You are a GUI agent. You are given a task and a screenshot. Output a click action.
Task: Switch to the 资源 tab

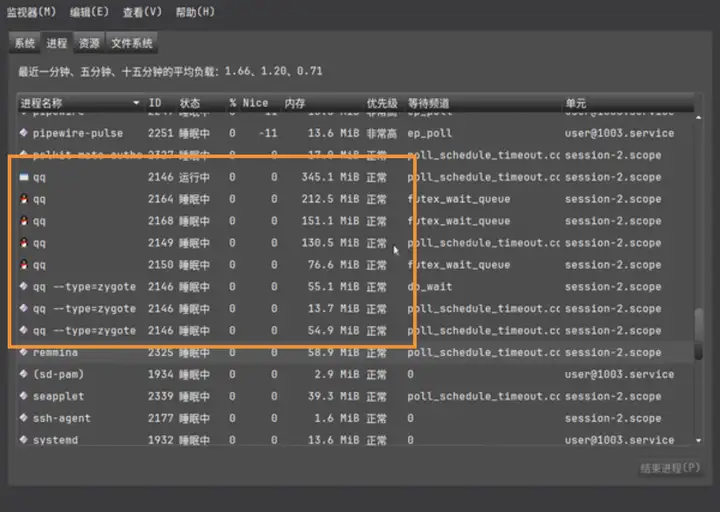point(89,43)
